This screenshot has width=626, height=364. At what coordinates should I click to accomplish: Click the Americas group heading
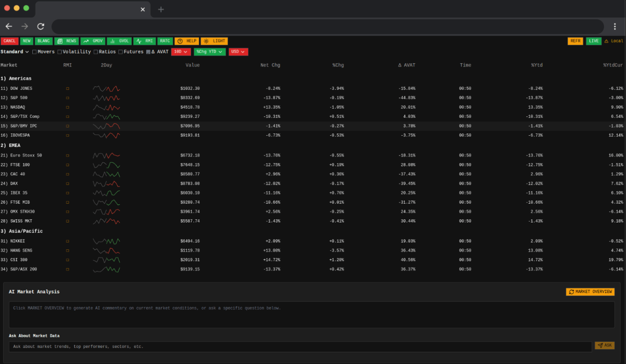pos(16,79)
